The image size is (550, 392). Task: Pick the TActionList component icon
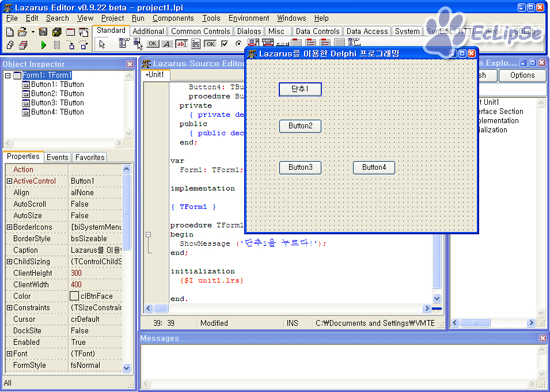pos(354,43)
